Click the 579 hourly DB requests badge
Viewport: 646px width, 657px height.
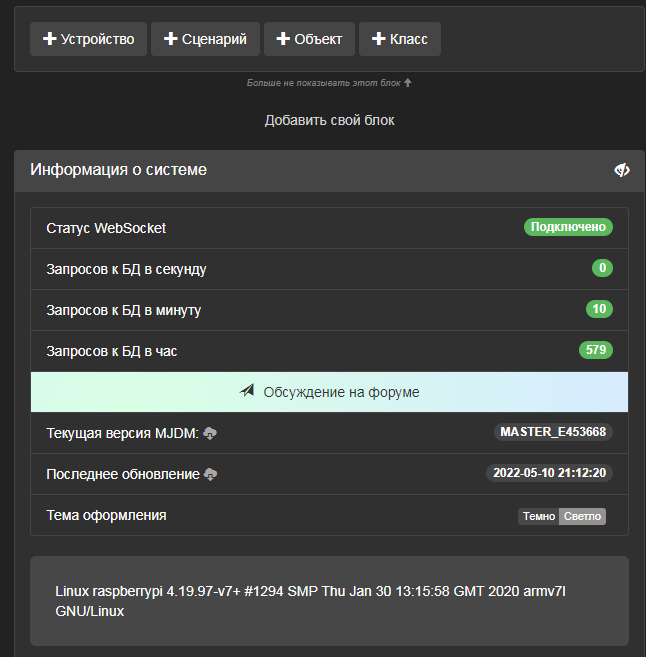click(x=595, y=350)
